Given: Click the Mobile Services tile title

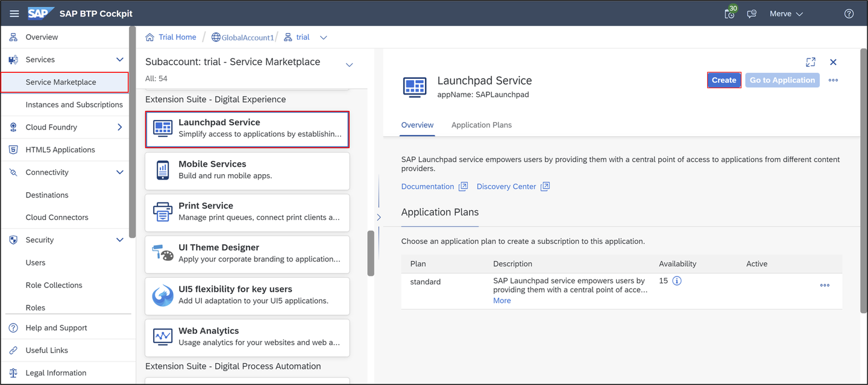Looking at the screenshot, I should tap(212, 164).
